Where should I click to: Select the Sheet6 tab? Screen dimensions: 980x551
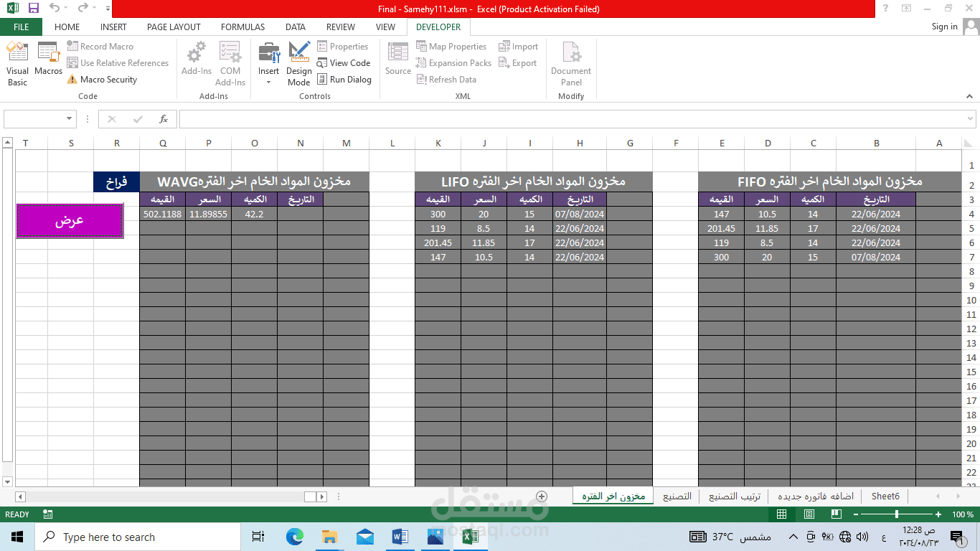coord(885,496)
